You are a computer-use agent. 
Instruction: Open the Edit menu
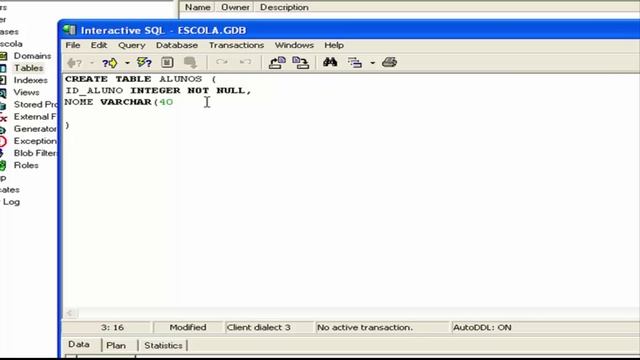pyautogui.click(x=99, y=45)
